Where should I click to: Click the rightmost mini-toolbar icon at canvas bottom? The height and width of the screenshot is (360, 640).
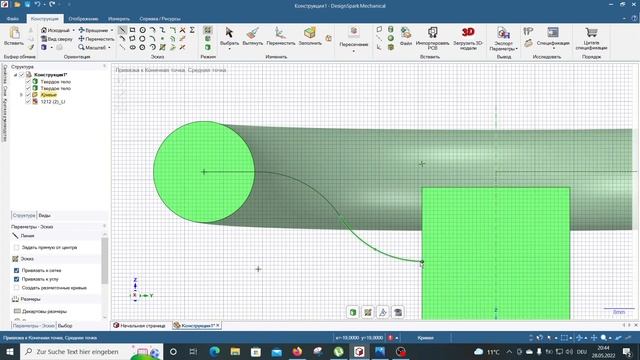coord(398,312)
